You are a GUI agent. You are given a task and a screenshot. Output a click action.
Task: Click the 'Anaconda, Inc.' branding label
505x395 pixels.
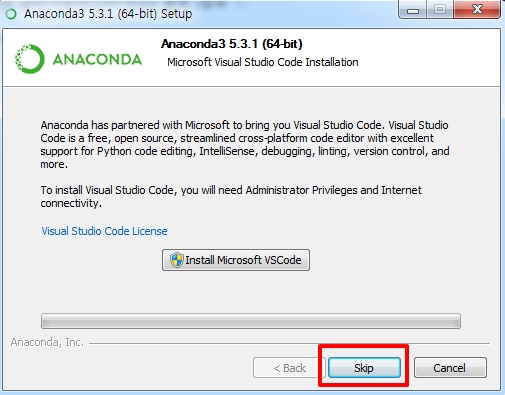[47, 342]
